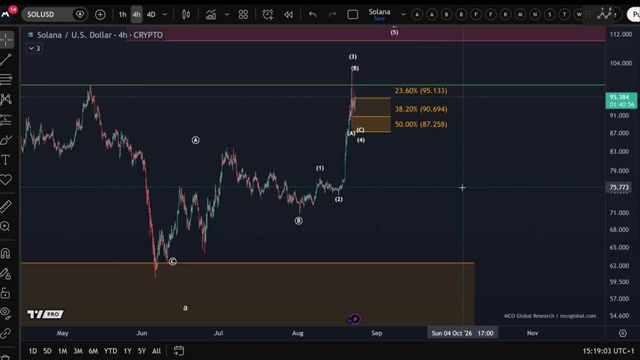Select the brush drawing tool

(6, 140)
